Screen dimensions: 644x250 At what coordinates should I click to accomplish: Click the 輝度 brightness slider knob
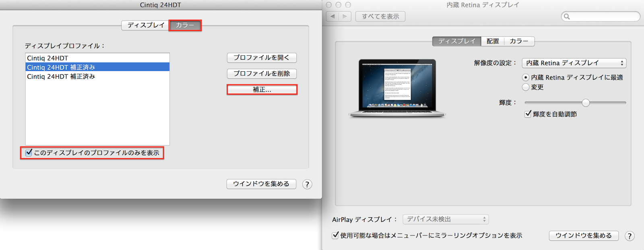[586, 103]
